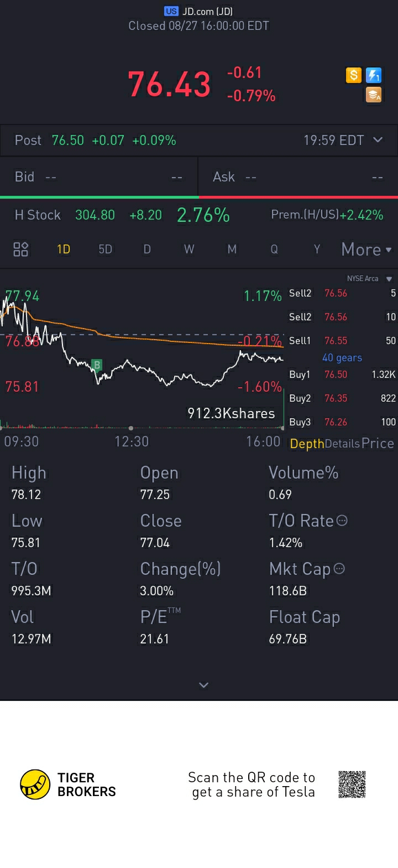Tap the Tiger Brokers logo

coord(68,784)
